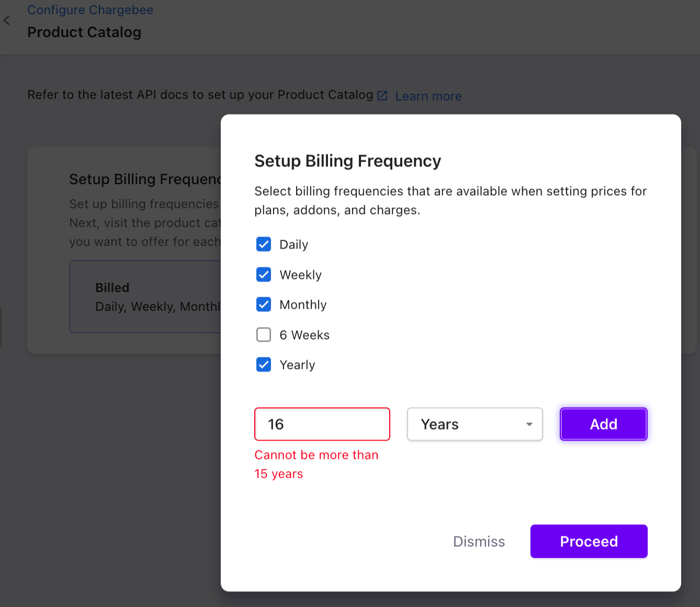Disable the Monthly billing frequency checkbox
Viewport: 700px width, 607px height.
[264, 305]
